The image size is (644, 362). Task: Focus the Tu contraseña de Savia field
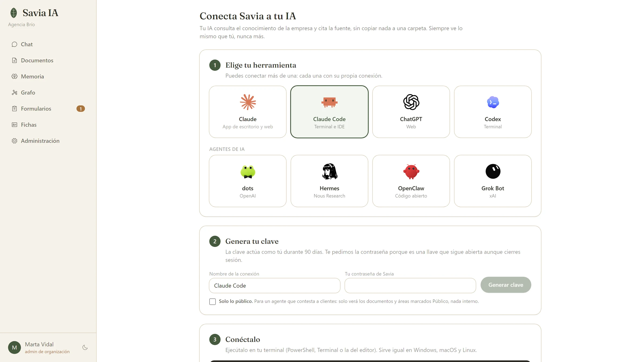pyautogui.click(x=410, y=286)
